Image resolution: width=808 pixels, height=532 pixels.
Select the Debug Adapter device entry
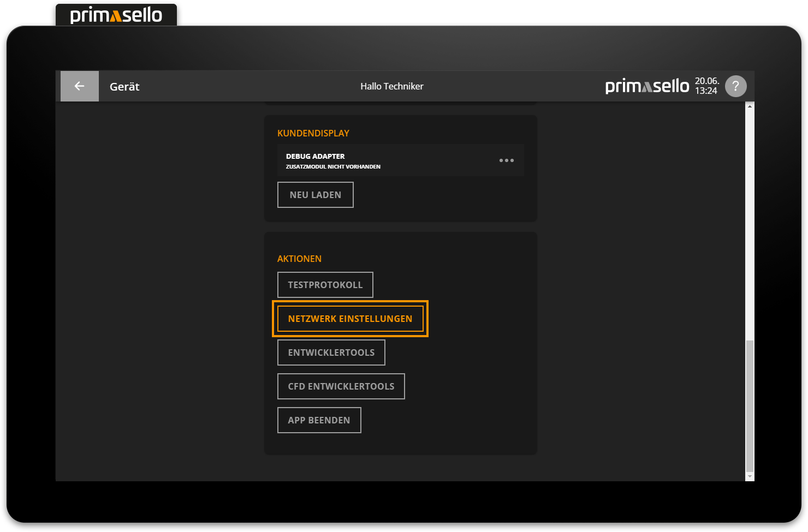point(382,160)
